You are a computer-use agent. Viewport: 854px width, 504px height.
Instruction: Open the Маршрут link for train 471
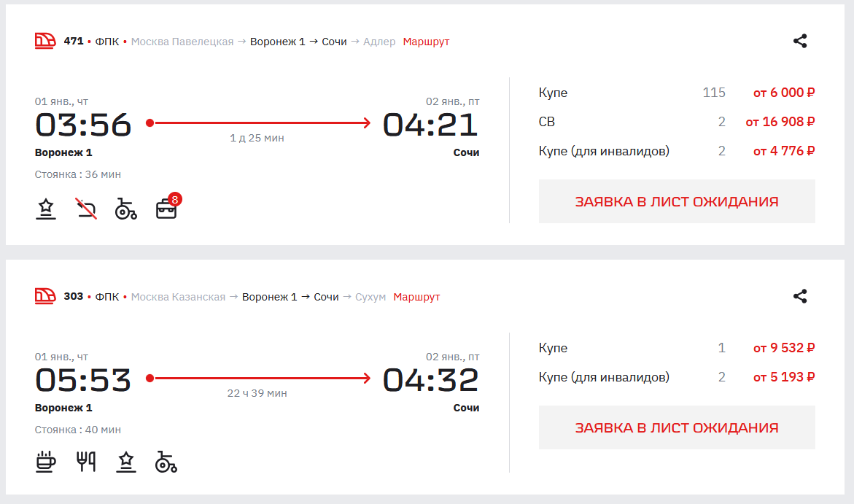(x=426, y=42)
